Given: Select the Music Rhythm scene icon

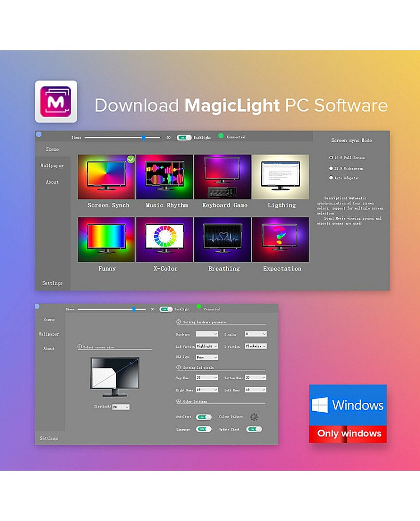Looking at the screenshot, I should click(x=165, y=177).
